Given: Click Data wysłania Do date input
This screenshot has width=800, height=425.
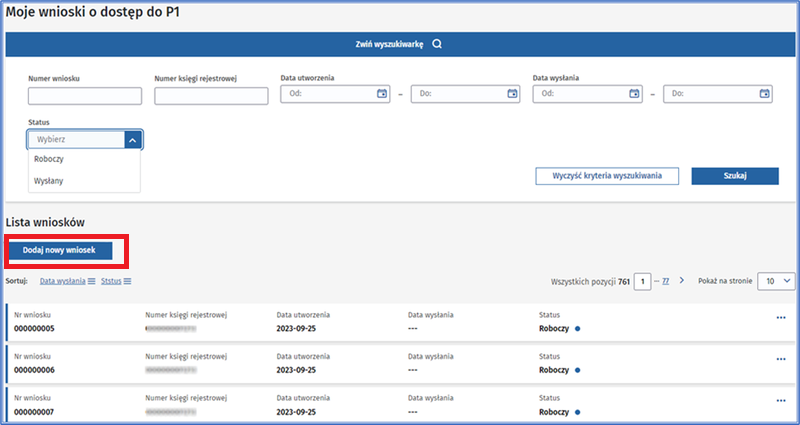Looking at the screenshot, I should pyautogui.click(x=718, y=94).
